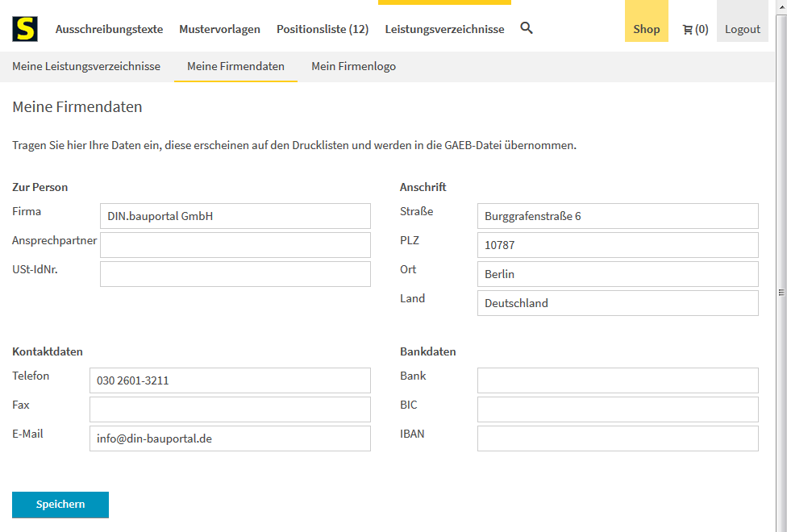The height and width of the screenshot is (532, 787).
Task: Open Mustervorlagen from the menu
Action: pos(219,28)
